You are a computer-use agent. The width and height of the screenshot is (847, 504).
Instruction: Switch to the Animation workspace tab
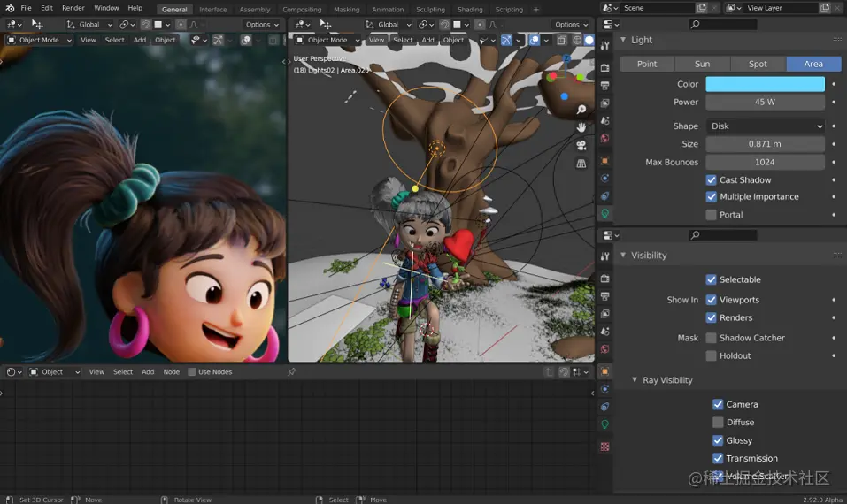[388, 9]
